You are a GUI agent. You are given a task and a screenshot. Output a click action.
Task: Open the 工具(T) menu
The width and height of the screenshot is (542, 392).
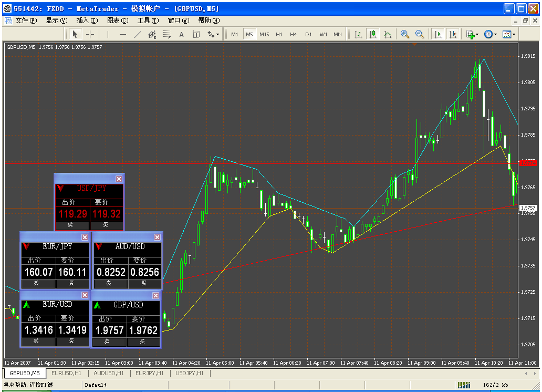coord(148,20)
